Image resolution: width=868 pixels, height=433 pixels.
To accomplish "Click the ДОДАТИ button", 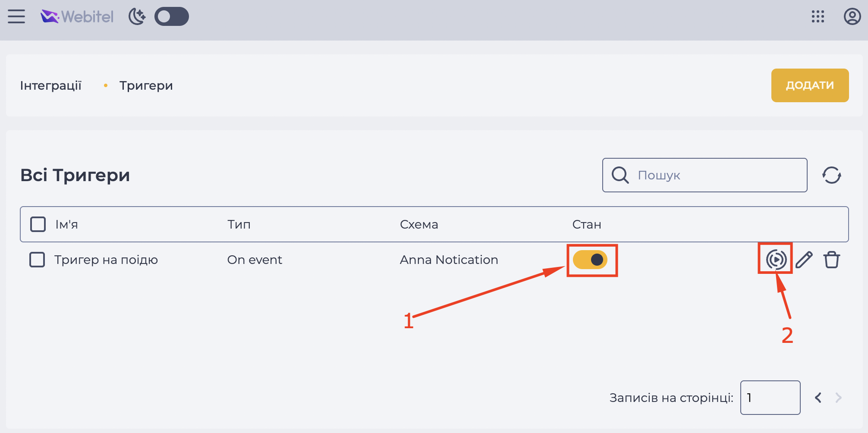I will pyautogui.click(x=810, y=85).
